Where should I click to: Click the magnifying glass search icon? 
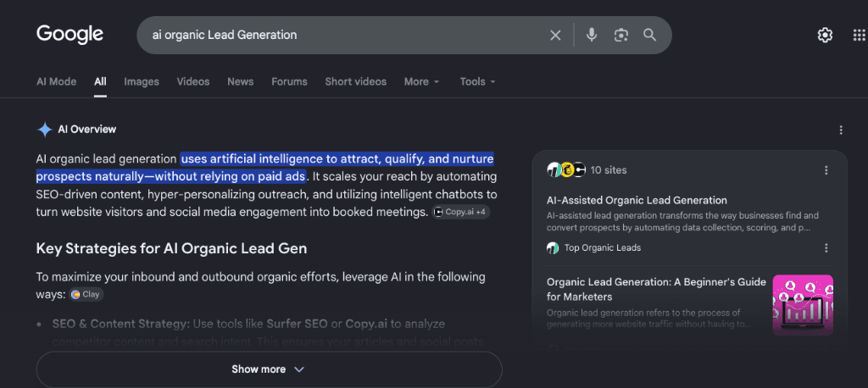(x=649, y=35)
